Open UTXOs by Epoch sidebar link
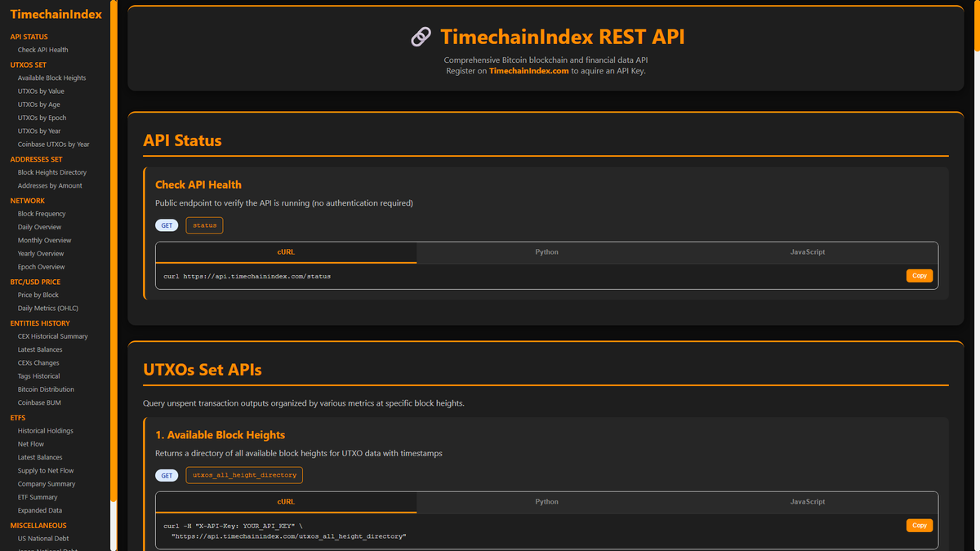The height and width of the screenshot is (551, 980). coord(42,118)
